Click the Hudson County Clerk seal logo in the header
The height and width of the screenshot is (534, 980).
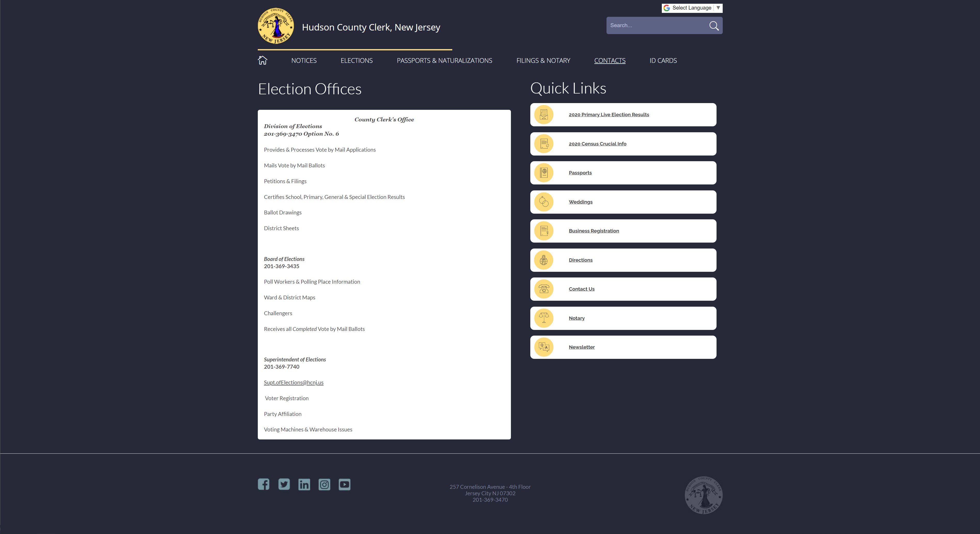point(276,26)
